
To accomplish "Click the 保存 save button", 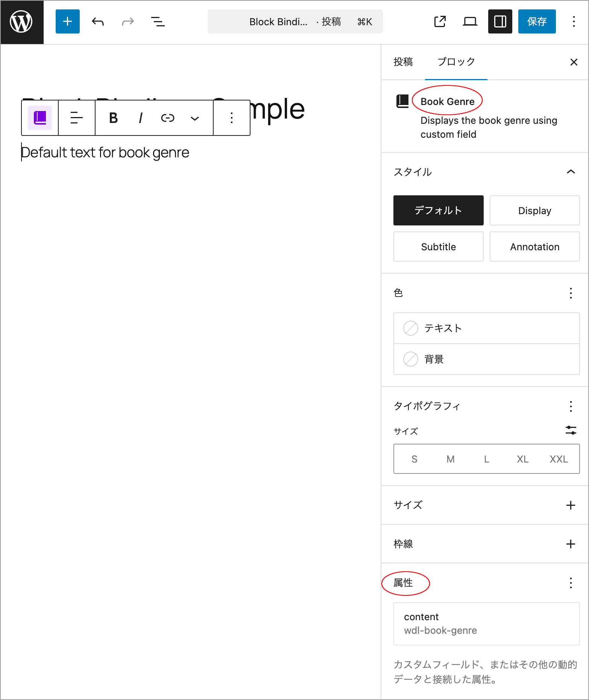I will (x=537, y=21).
